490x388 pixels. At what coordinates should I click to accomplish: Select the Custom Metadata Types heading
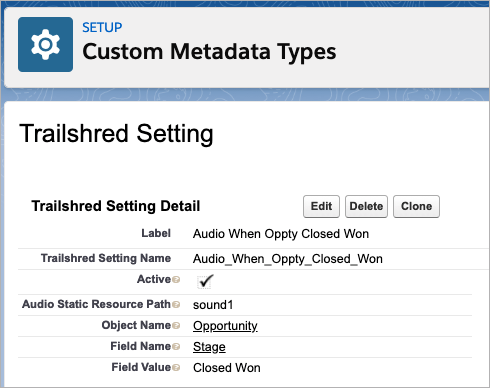pos(209,52)
